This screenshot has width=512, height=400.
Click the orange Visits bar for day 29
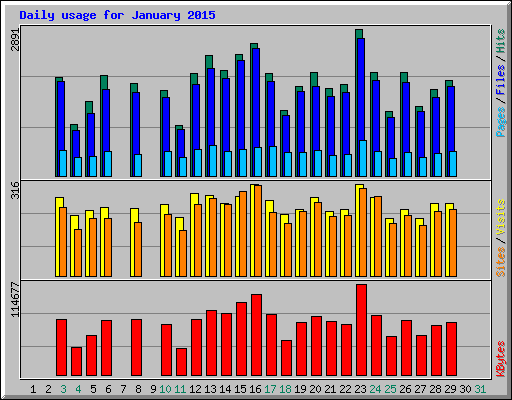click(453, 243)
